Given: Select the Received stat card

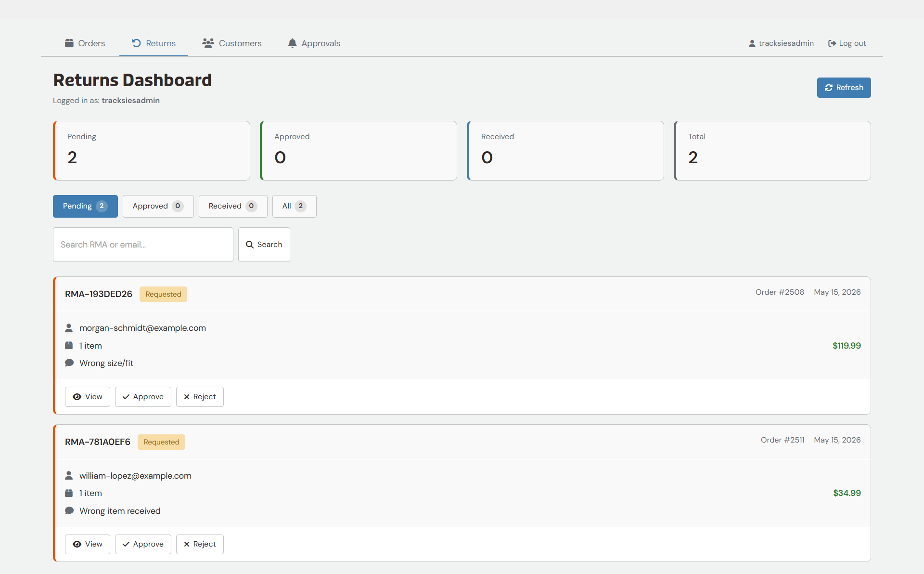Looking at the screenshot, I should coord(565,151).
